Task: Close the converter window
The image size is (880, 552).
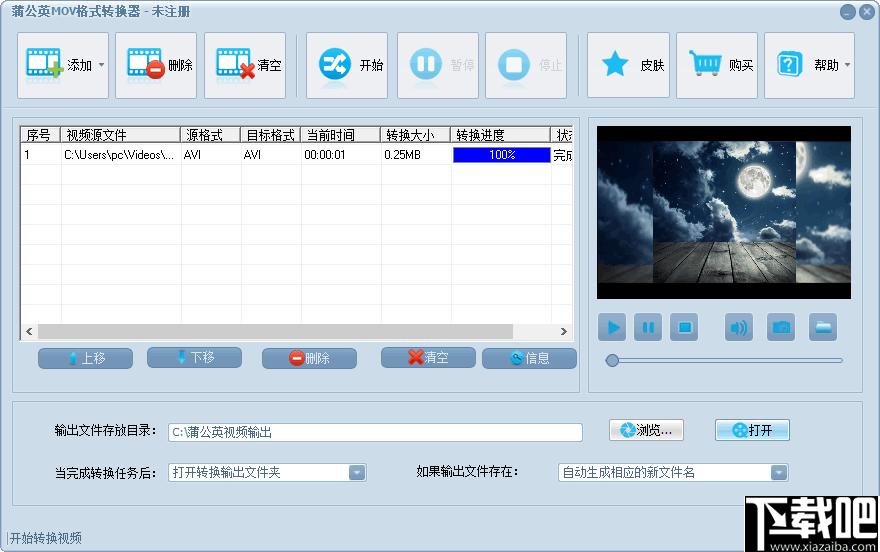Action: pos(867,11)
